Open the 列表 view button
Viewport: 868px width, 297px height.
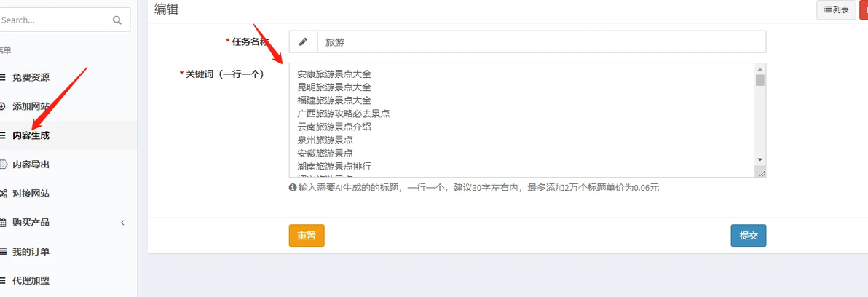835,9
